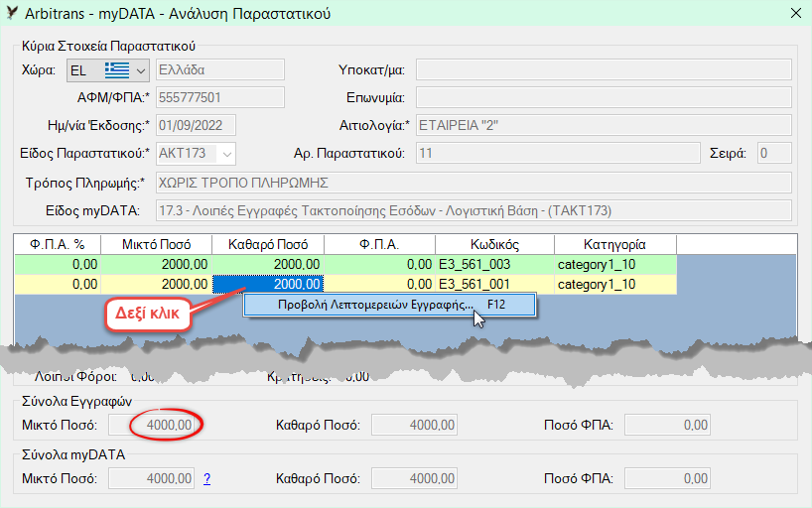
Task: Close the Ανάλυση Παραστατικού window
Action: (796, 13)
